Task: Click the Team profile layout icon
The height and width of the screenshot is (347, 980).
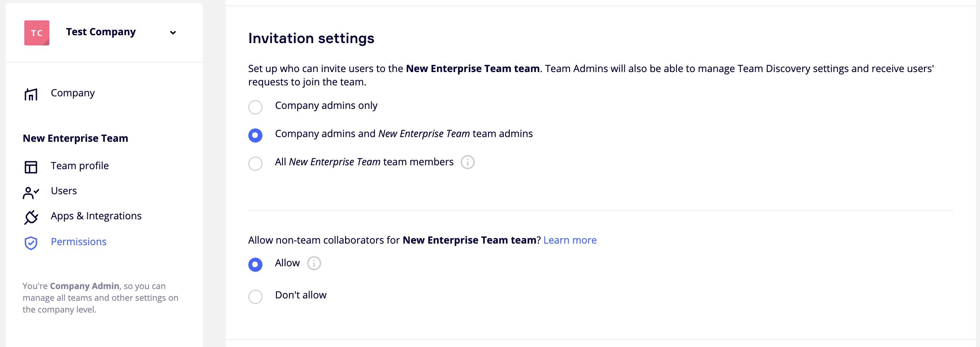Action: point(31,167)
